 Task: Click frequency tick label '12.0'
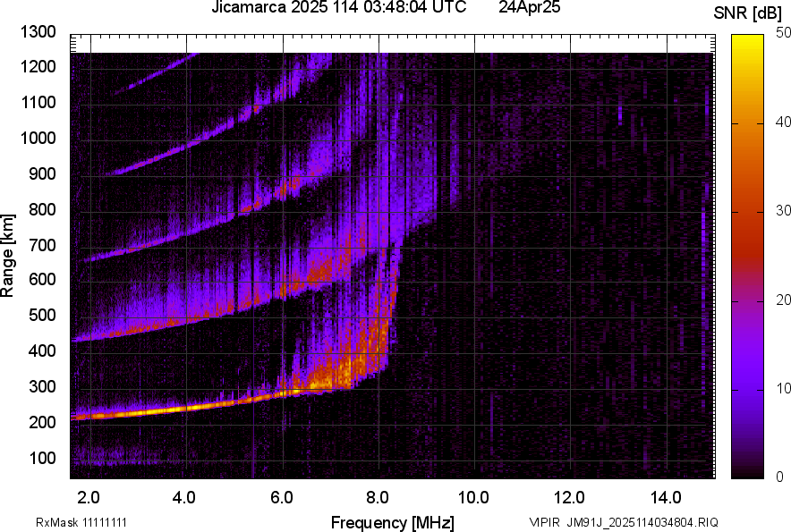click(x=570, y=498)
